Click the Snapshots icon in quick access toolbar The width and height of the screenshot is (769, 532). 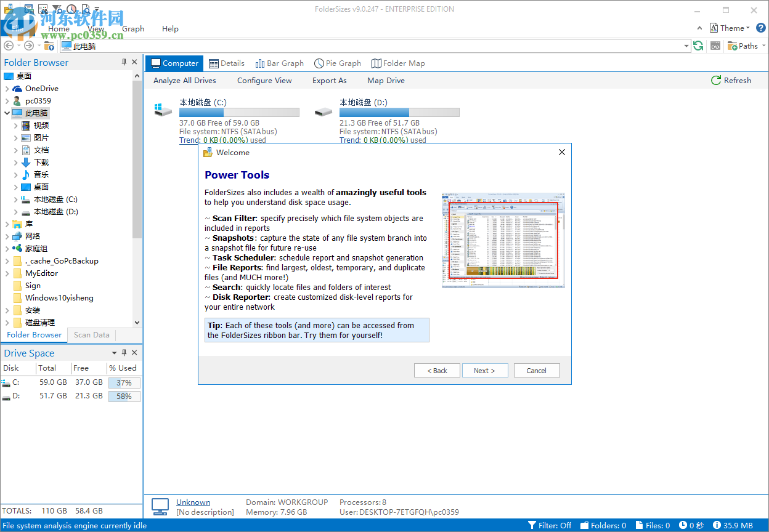(28, 9)
